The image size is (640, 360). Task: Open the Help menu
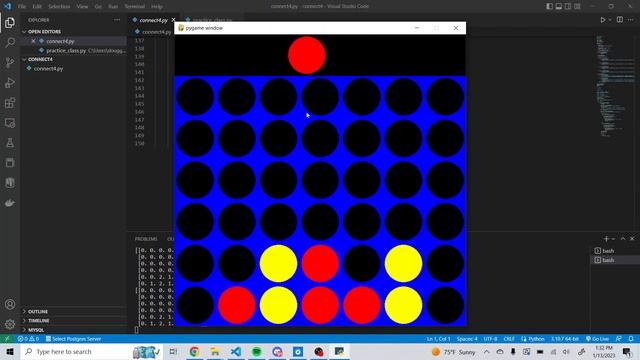[157, 7]
